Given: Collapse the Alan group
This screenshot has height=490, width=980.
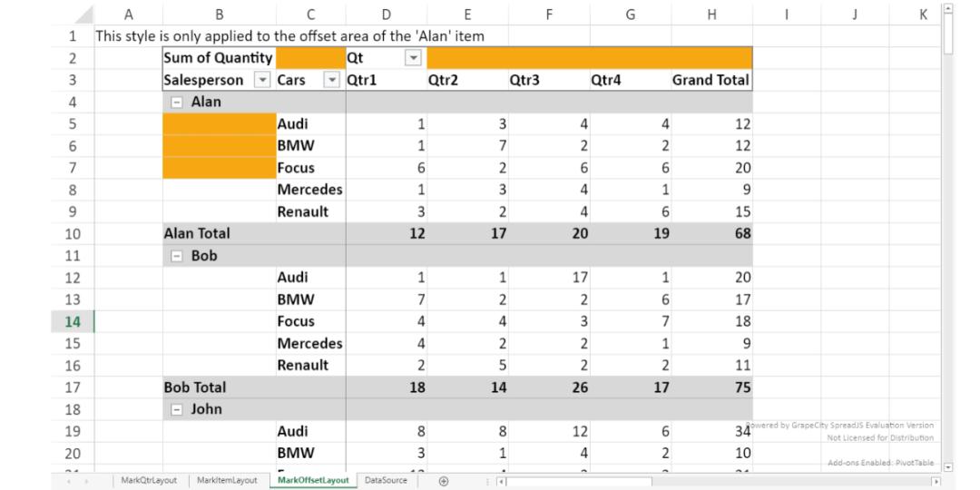Looking at the screenshot, I should 177,102.
